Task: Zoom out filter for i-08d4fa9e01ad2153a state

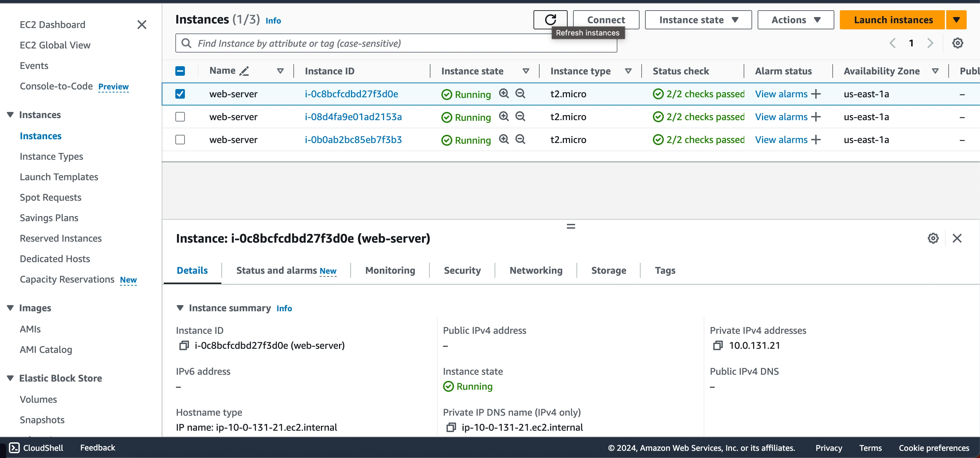Action: 520,116
